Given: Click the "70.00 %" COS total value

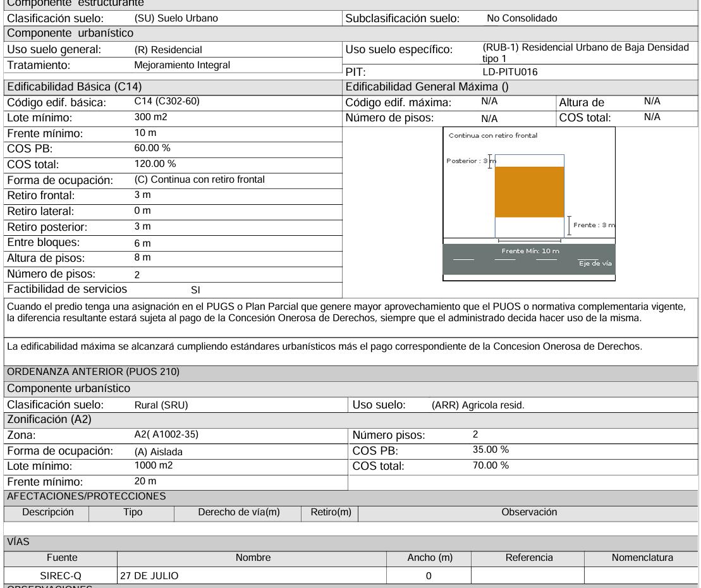Looking at the screenshot, I should (491, 465).
